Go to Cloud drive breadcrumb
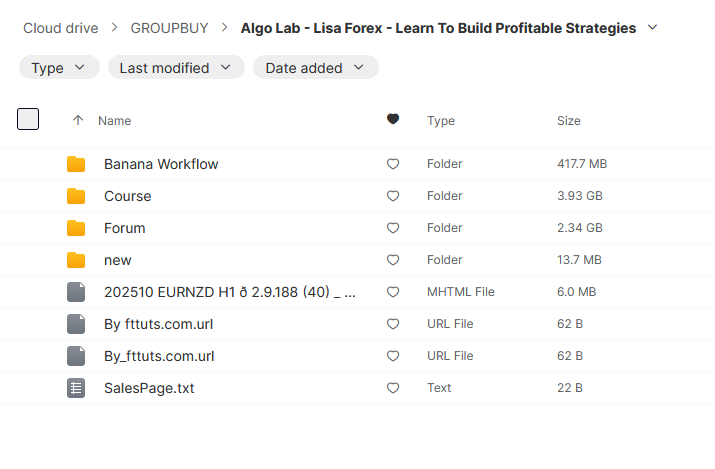Image resolution: width=715 pixels, height=469 pixels. click(61, 28)
